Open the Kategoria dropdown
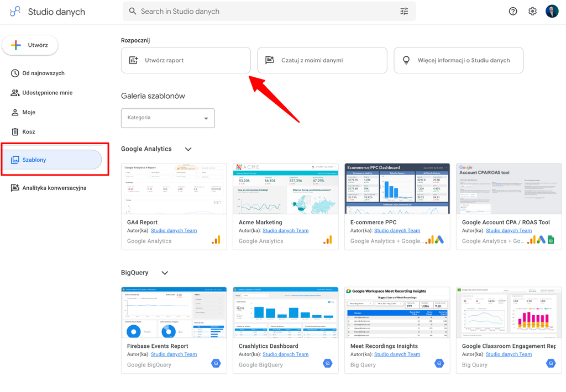 [x=168, y=118]
